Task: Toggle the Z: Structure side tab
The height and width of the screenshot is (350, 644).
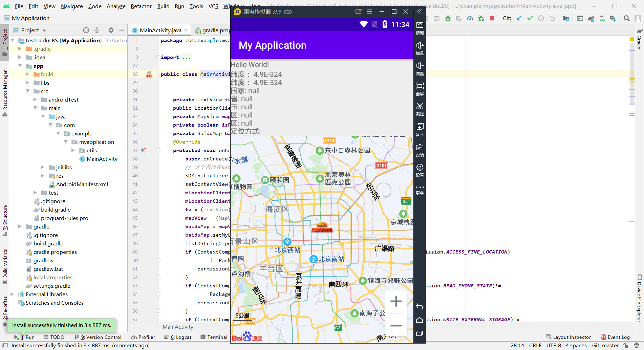Action: tap(5, 220)
